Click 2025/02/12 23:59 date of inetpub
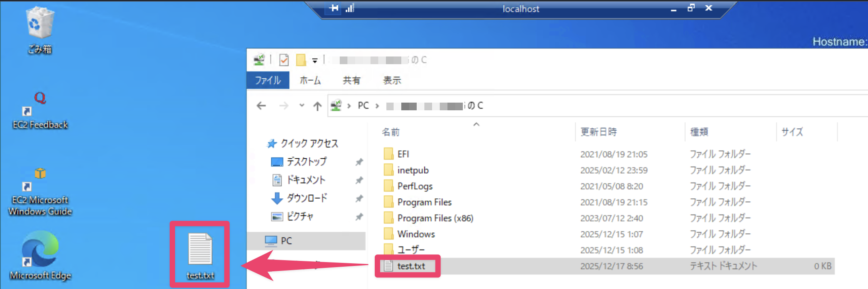Image resolution: width=868 pixels, height=289 pixels. [614, 170]
